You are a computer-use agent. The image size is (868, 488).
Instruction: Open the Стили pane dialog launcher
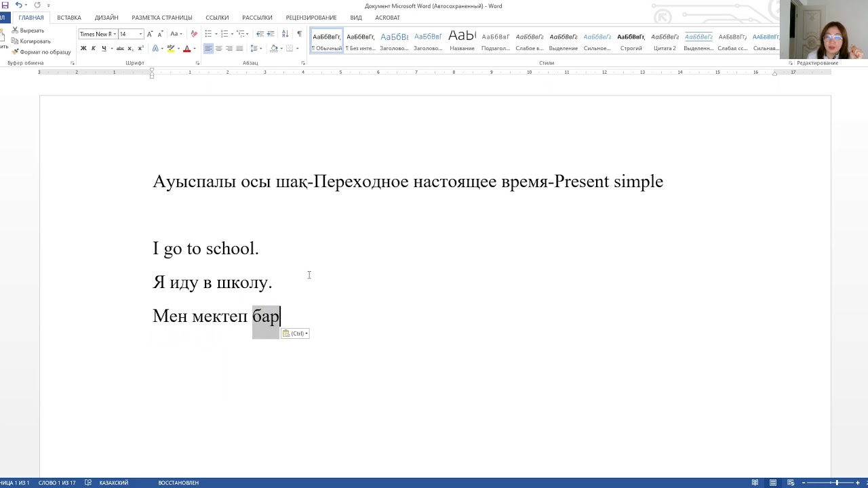[x=791, y=63]
